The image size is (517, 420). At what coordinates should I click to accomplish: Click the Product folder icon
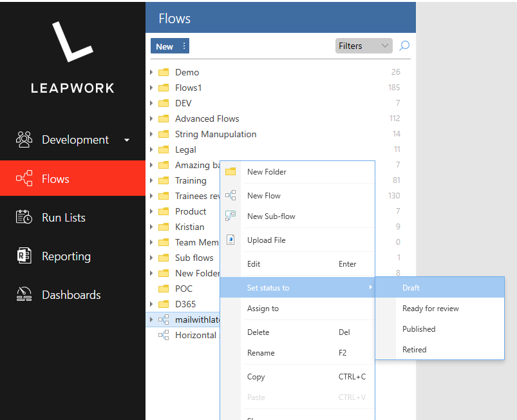coord(164,211)
